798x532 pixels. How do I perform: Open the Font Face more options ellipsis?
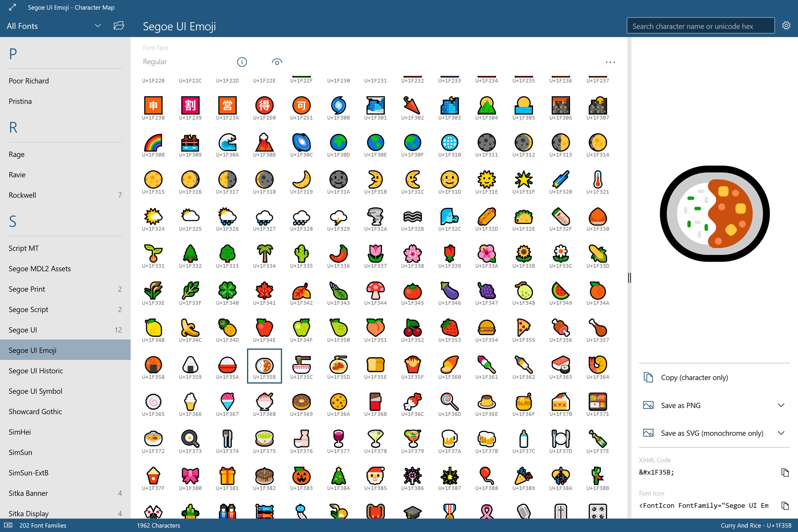click(x=610, y=62)
